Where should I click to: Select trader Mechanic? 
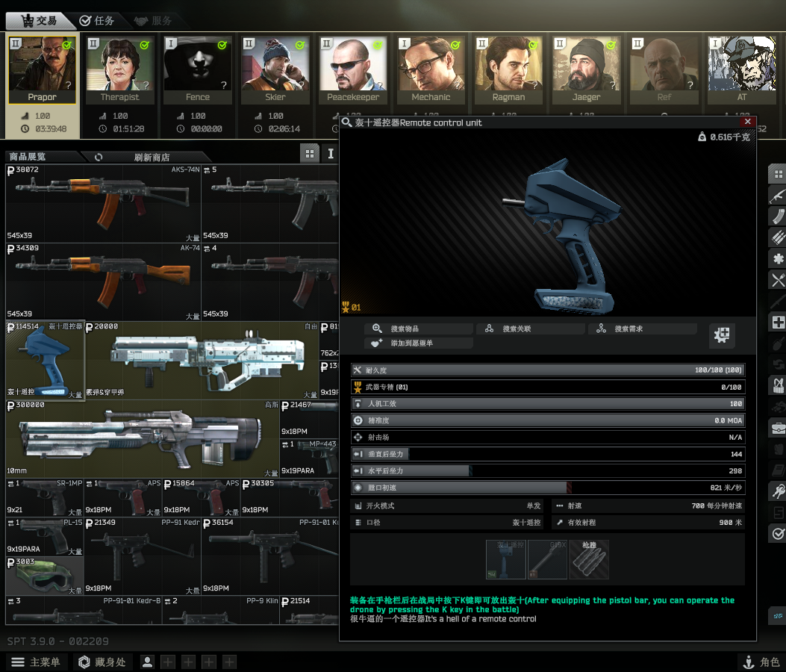[x=431, y=69]
